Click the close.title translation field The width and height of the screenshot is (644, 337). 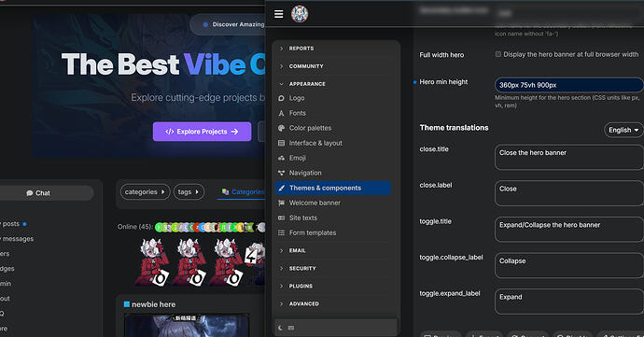(x=568, y=157)
